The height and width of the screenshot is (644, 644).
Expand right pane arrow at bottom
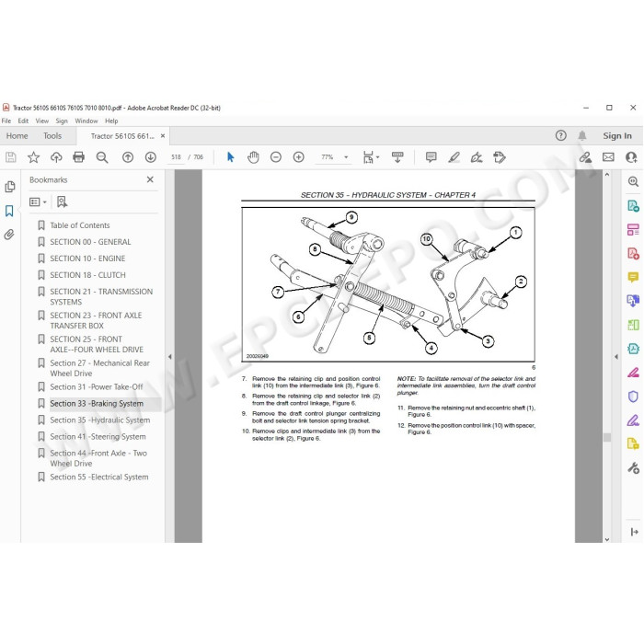634,533
